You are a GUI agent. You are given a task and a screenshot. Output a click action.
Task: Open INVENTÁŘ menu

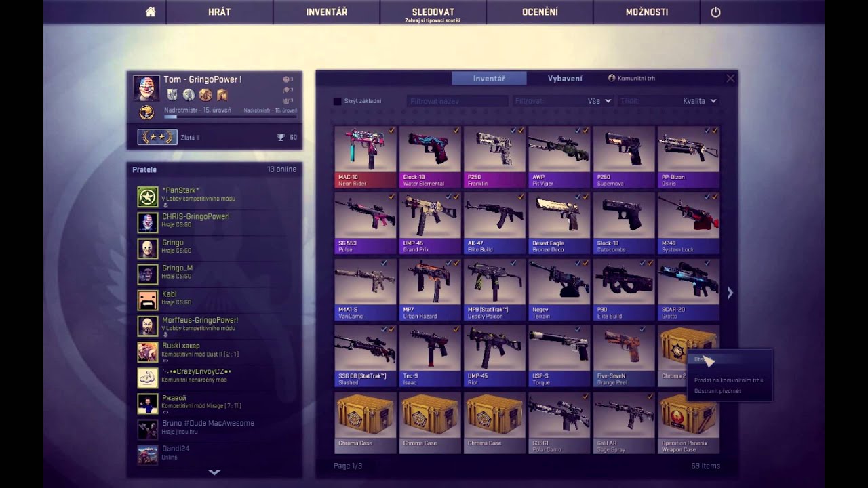pyautogui.click(x=327, y=12)
